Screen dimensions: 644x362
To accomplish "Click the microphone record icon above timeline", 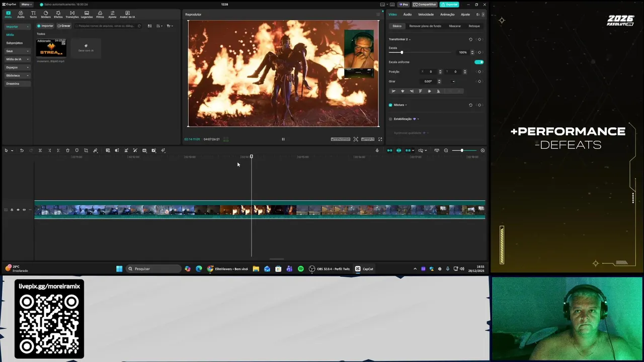I will 377,150.
